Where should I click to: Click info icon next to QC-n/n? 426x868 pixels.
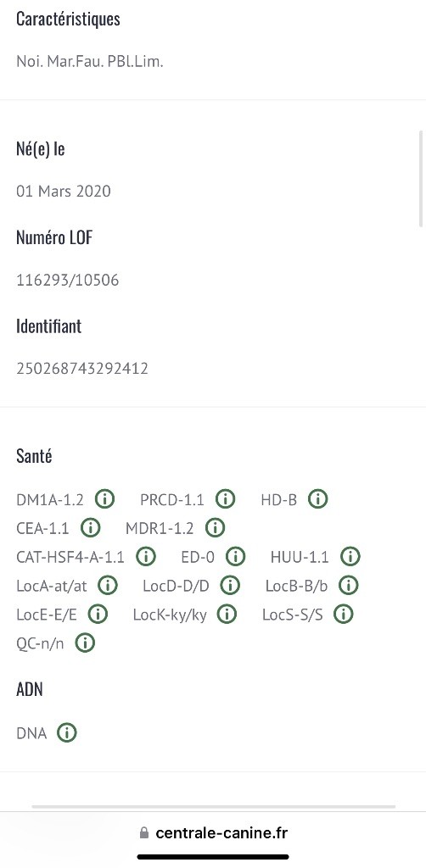click(x=85, y=643)
